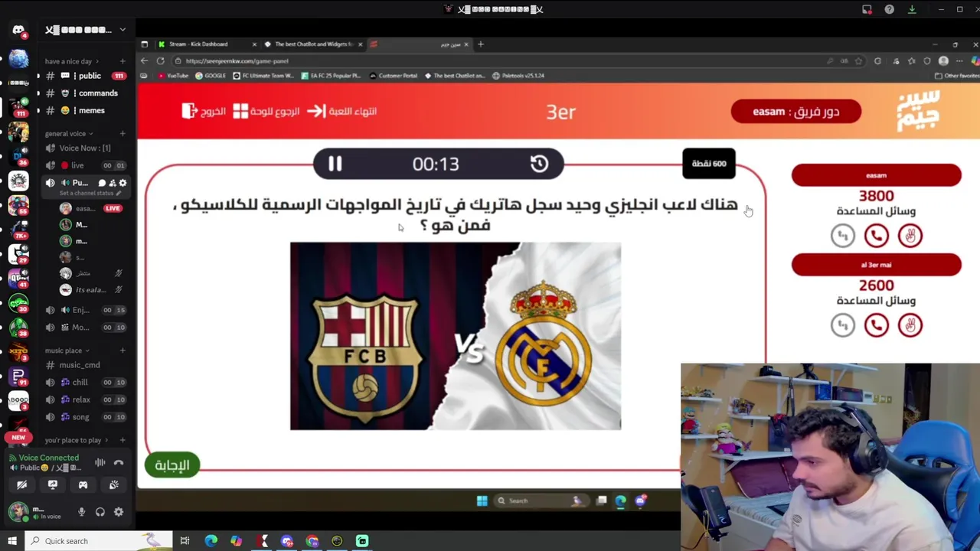Expand the you'r place to play category
980x551 pixels.
coord(77,440)
